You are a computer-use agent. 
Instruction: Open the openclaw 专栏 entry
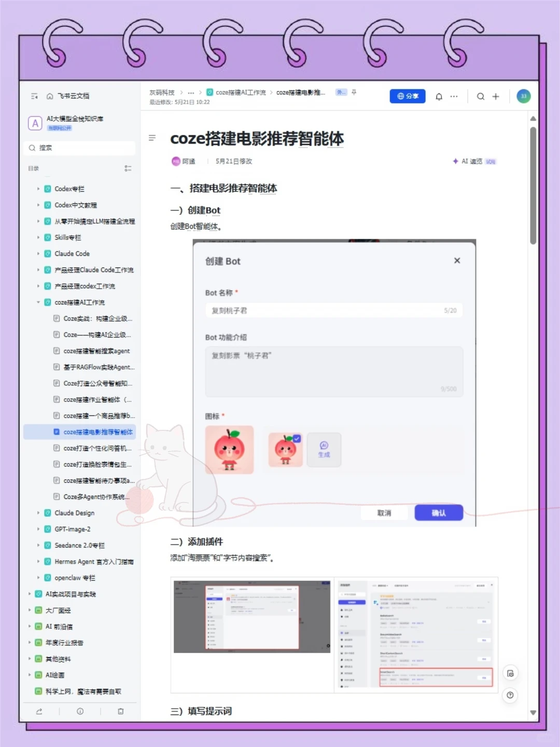tap(75, 577)
